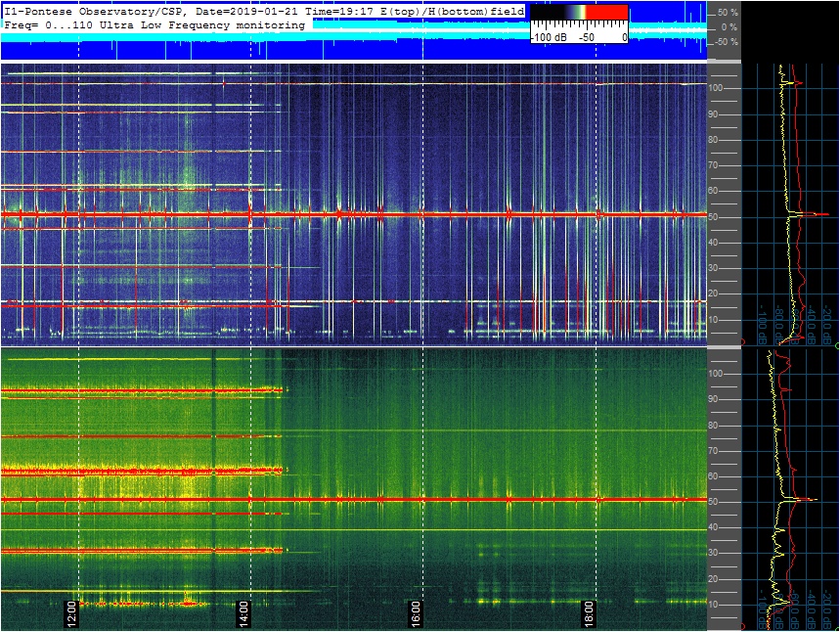Click the '-100 dB' label in H-field spectrum graph
This screenshot has width=840, height=632.
pos(763,610)
